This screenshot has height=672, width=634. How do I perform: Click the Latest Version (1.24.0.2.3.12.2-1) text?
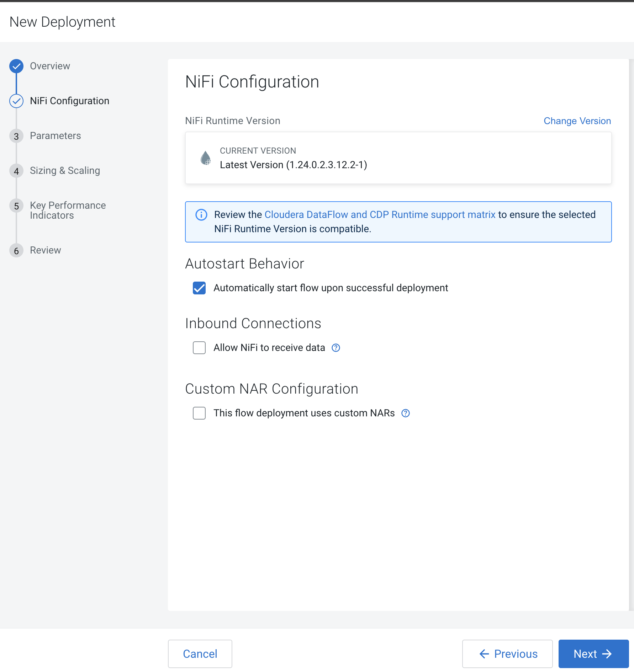(294, 165)
